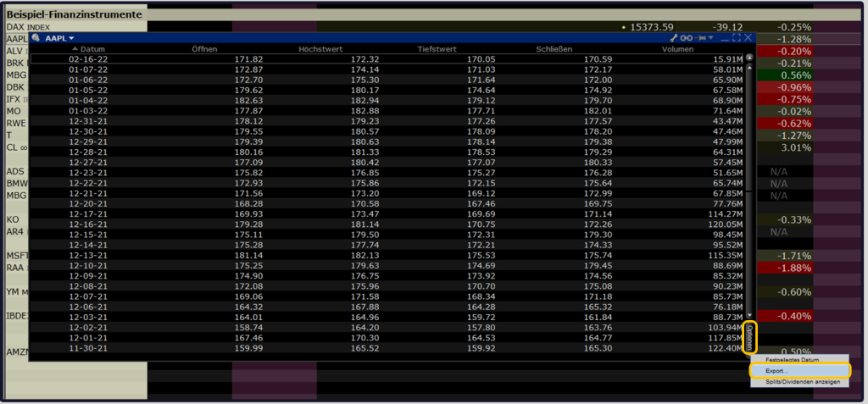Expand the dropdown arrow beside the pin icon
Viewport: 868px width, 404px height.
pyautogui.click(x=711, y=37)
